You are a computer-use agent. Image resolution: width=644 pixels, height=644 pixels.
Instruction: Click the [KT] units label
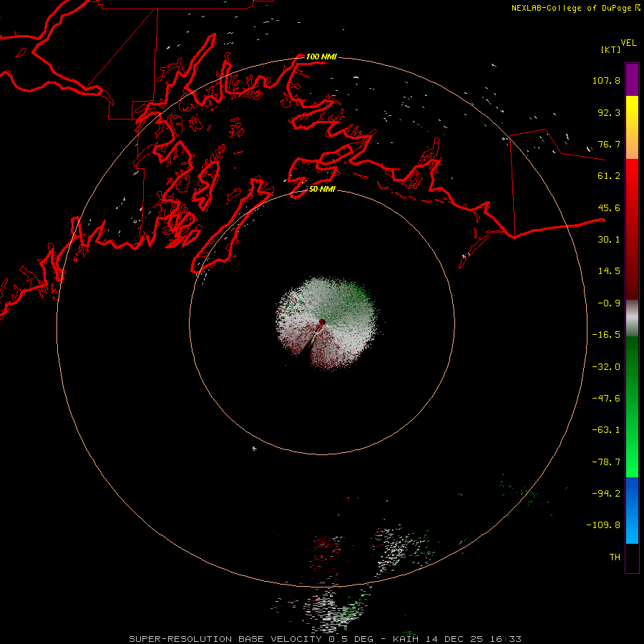[x=611, y=49]
